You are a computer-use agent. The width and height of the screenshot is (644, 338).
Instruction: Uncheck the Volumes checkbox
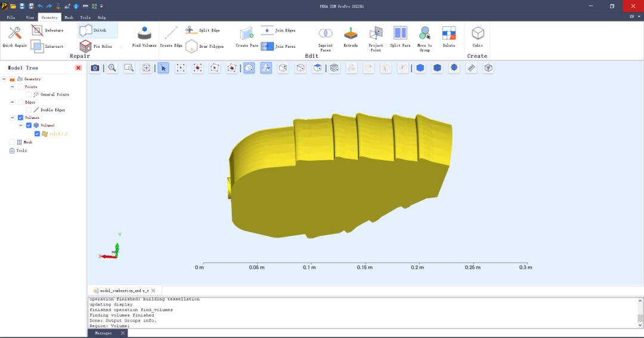20,118
